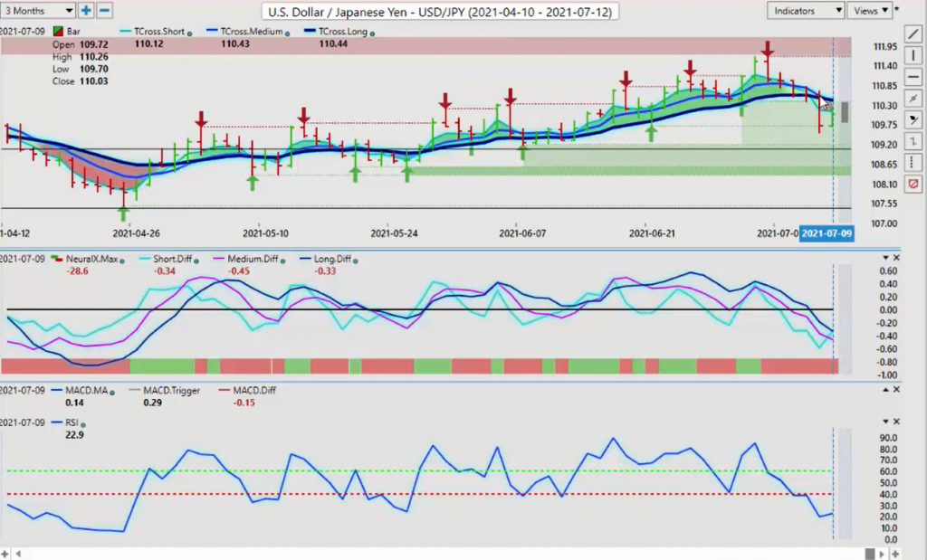The width and height of the screenshot is (927, 560).
Task: Select the vertical dotted line tool
Action: click(x=913, y=163)
